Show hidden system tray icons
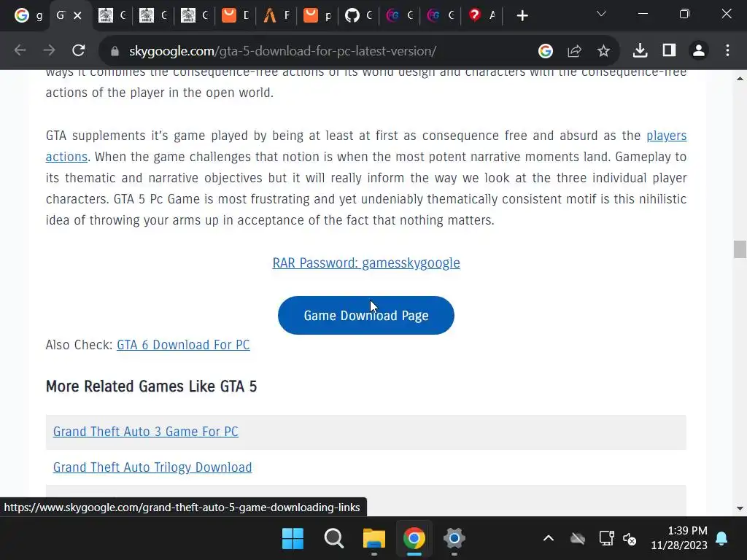Image resolution: width=747 pixels, height=560 pixels. coord(549,539)
